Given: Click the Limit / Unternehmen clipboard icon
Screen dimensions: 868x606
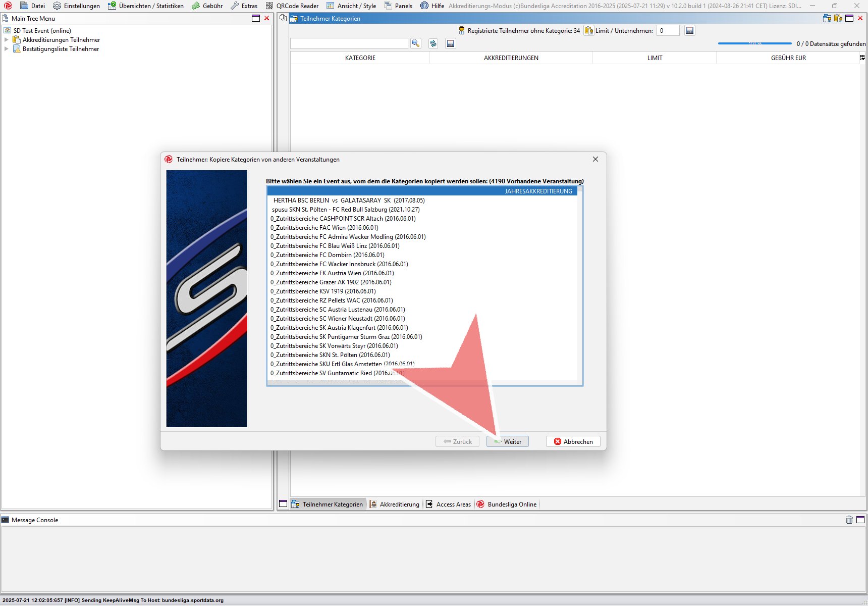Looking at the screenshot, I should (588, 30).
